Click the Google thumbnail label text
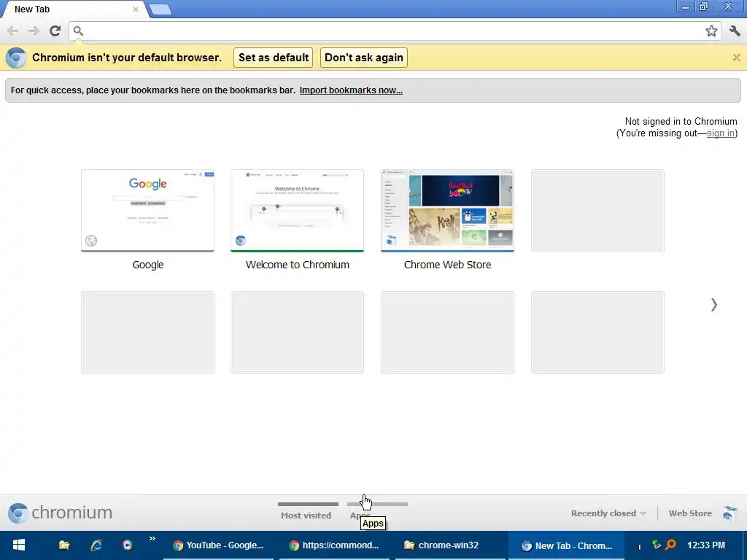Viewport: 747px width, 560px height. (x=147, y=265)
